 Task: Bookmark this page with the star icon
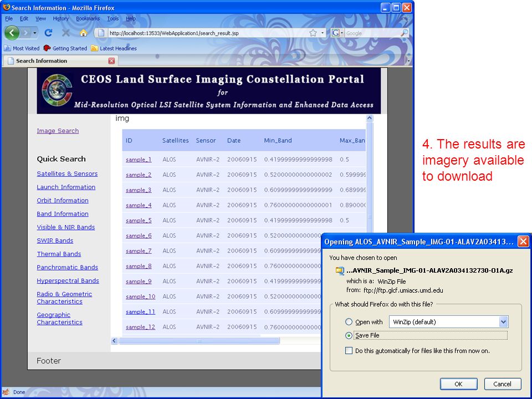(x=313, y=33)
